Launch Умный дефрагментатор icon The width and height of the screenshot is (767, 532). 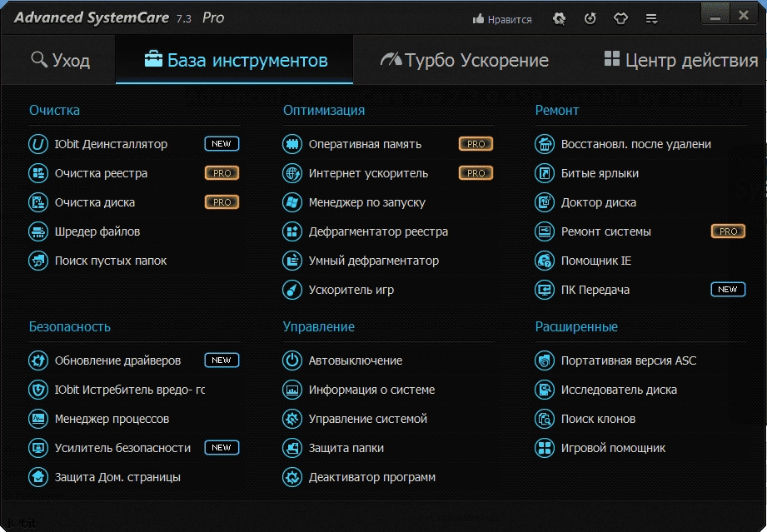[292, 261]
